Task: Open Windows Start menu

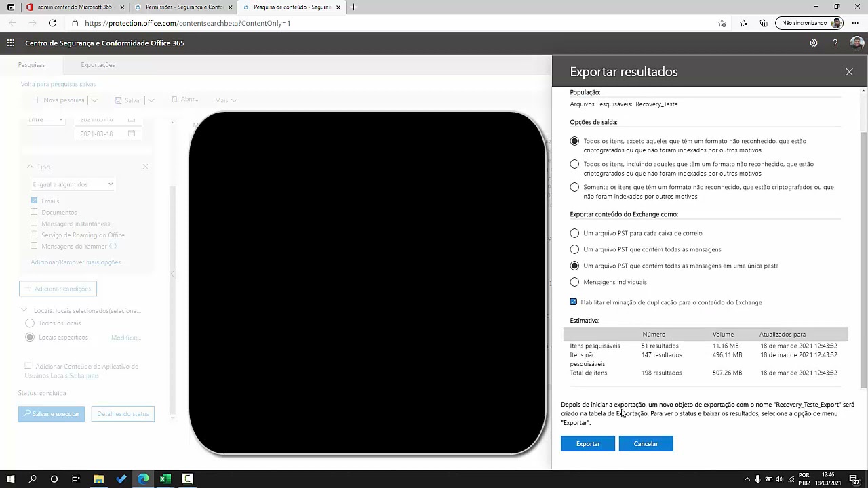Action: click(x=10, y=479)
